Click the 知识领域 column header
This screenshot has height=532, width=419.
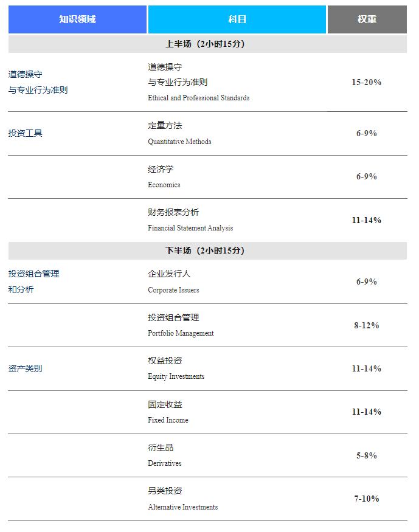coord(77,19)
